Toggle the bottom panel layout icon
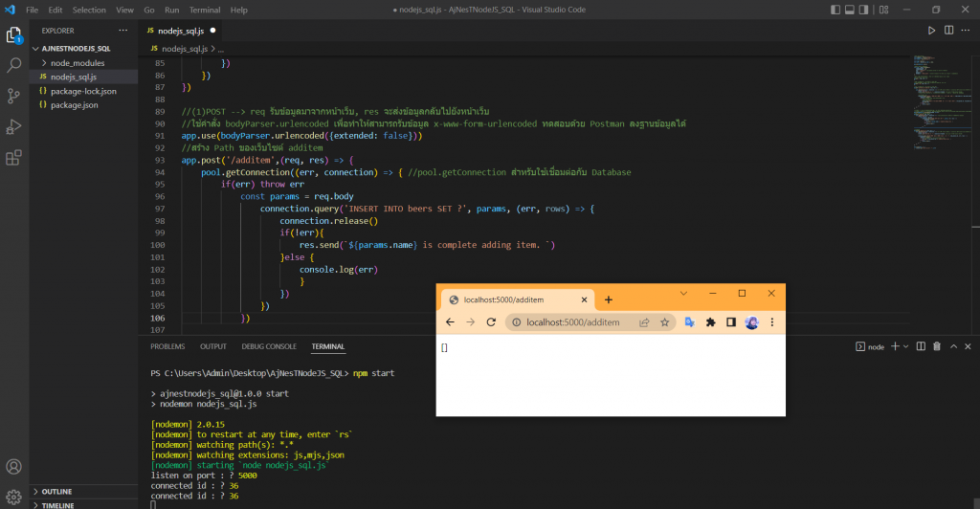Viewport: 980px width, 509px height. pyautogui.click(x=850, y=10)
